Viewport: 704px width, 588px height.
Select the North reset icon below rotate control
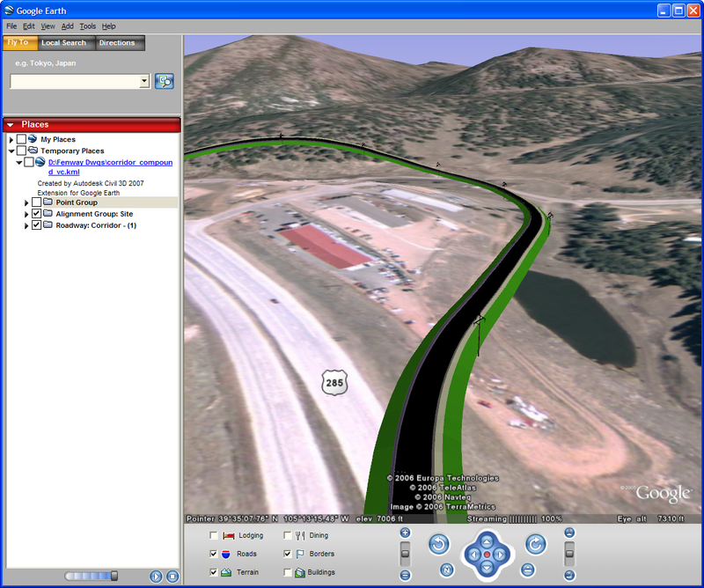pos(445,570)
